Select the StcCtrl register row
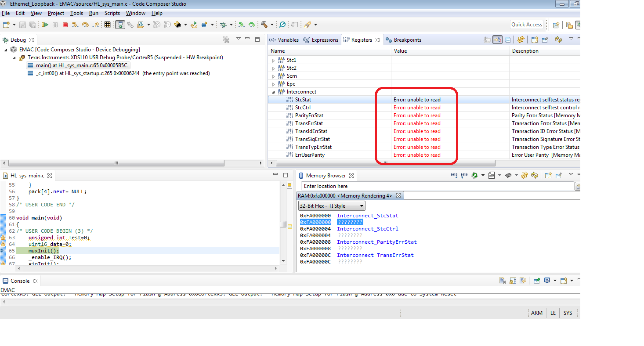The image size is (644, 346). pyautogui.click(x=424, y=108)
